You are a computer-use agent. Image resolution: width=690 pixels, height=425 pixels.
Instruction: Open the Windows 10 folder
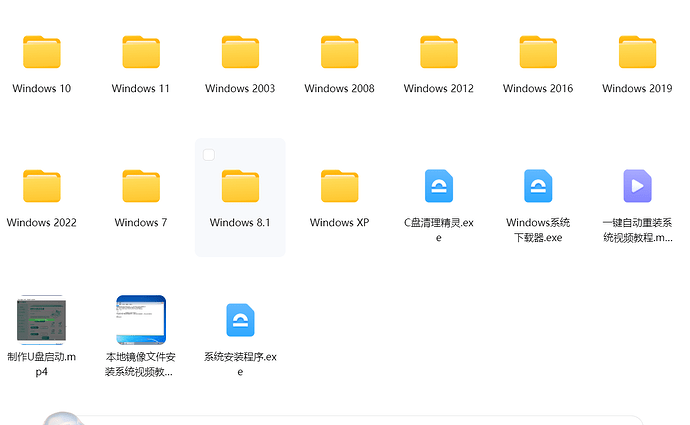point(42,53)
